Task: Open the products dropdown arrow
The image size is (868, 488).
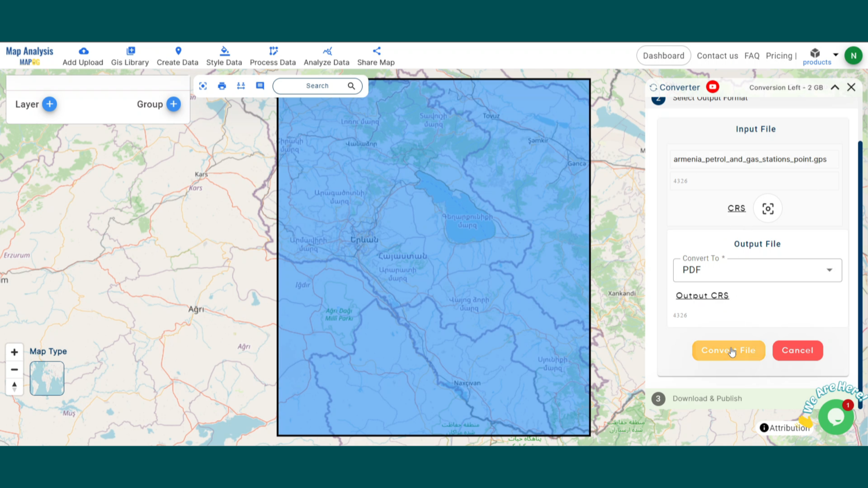Action: tap(835, 54)
